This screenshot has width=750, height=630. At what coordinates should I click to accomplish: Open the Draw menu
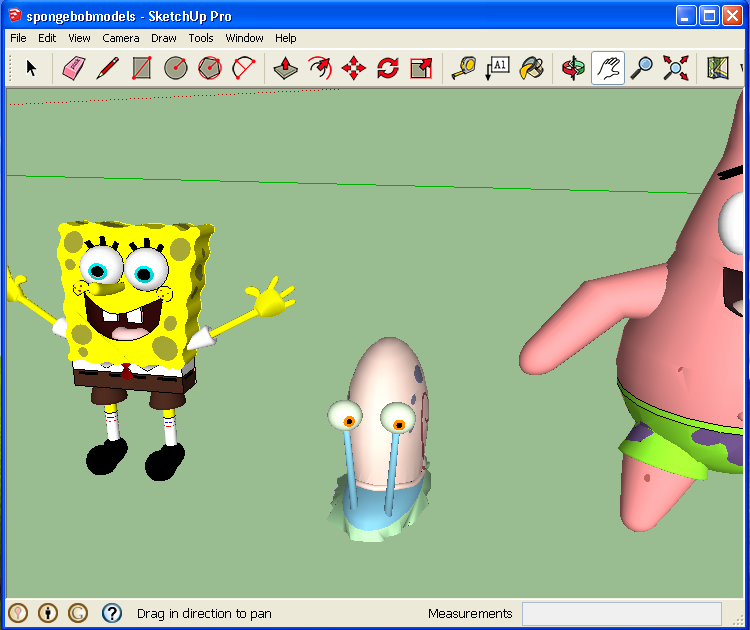pos(164,38)
